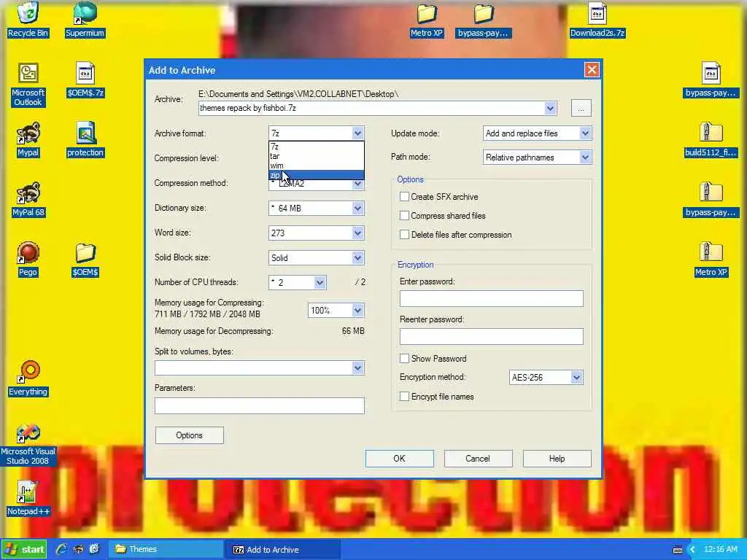Open the Solid Block size dropdown
This screenshot has width=747, height=560.
pyautogui.click(x=357, y=257)
